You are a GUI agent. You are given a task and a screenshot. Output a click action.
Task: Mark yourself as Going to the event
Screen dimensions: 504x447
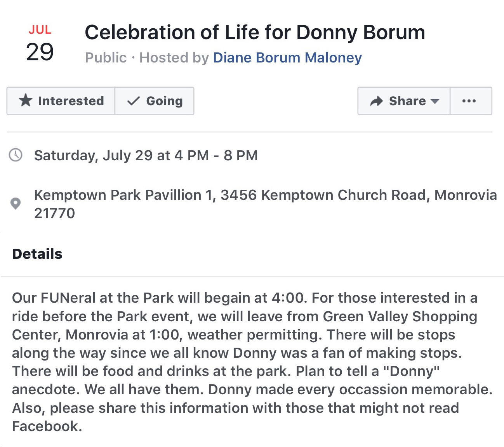155,101
